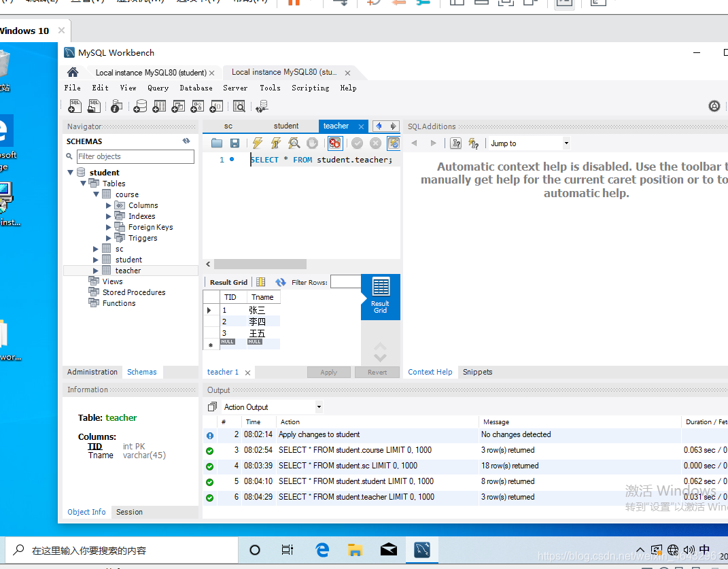The width and height of the screenshot is (728, 569).
Task: Expand the Indexes node
Action: tap(109, 216)
